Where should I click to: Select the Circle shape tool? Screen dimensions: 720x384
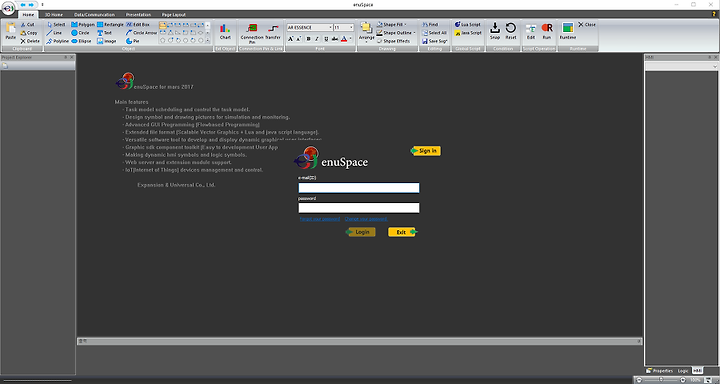(x=80, y=33)
